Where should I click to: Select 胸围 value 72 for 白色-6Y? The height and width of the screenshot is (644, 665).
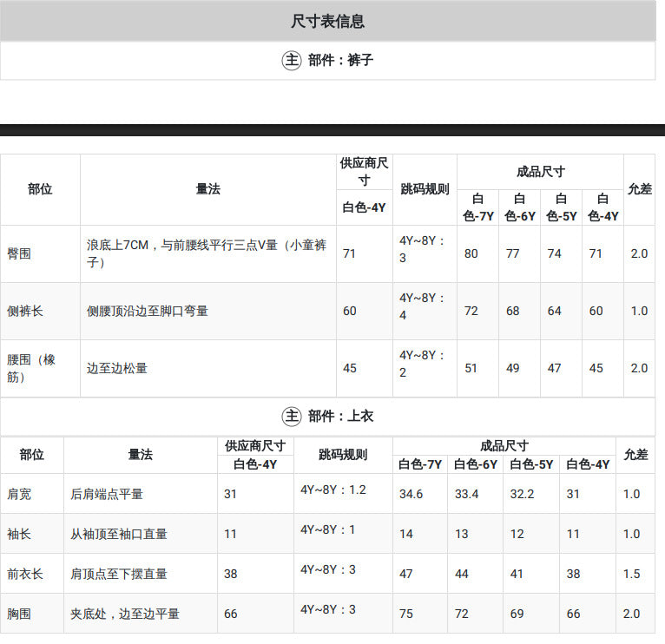point(462,614)
